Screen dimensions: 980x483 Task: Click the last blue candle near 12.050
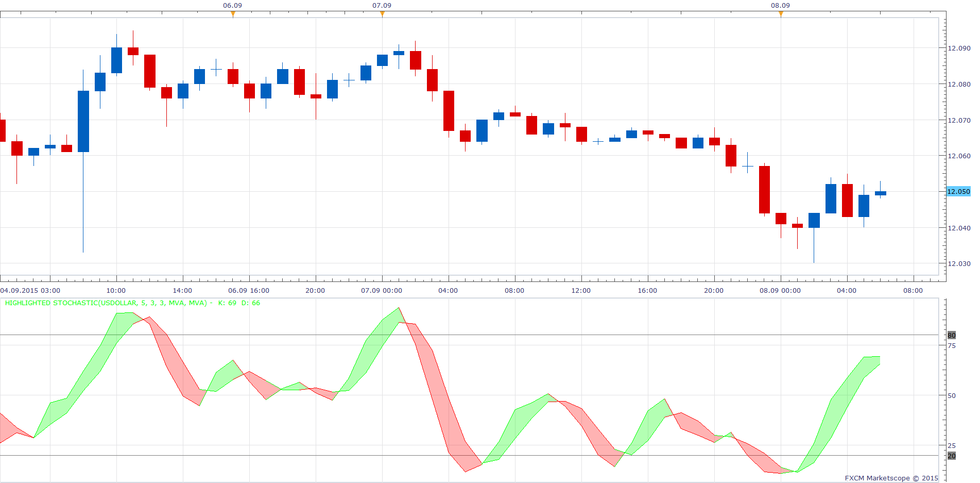(881, 193)
